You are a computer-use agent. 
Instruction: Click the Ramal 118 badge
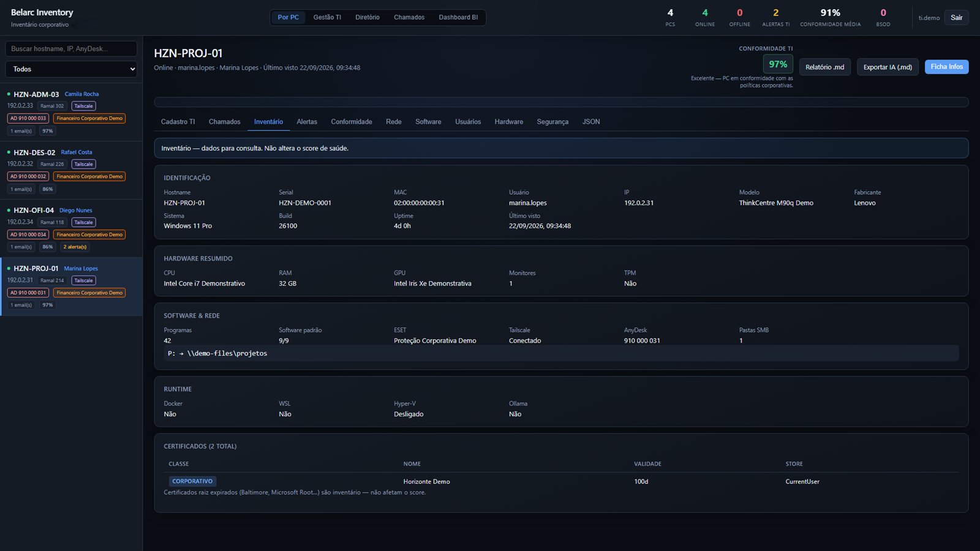[x=52, y=222]
